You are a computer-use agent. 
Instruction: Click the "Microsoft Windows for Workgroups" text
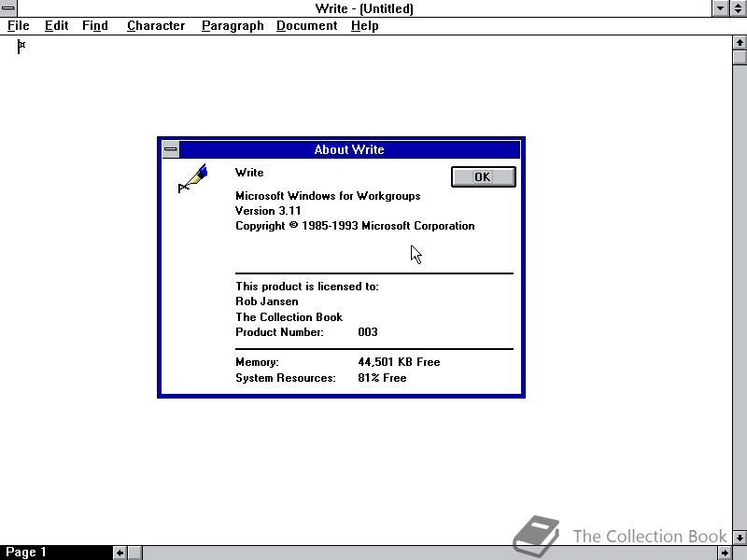click(328, 196)
